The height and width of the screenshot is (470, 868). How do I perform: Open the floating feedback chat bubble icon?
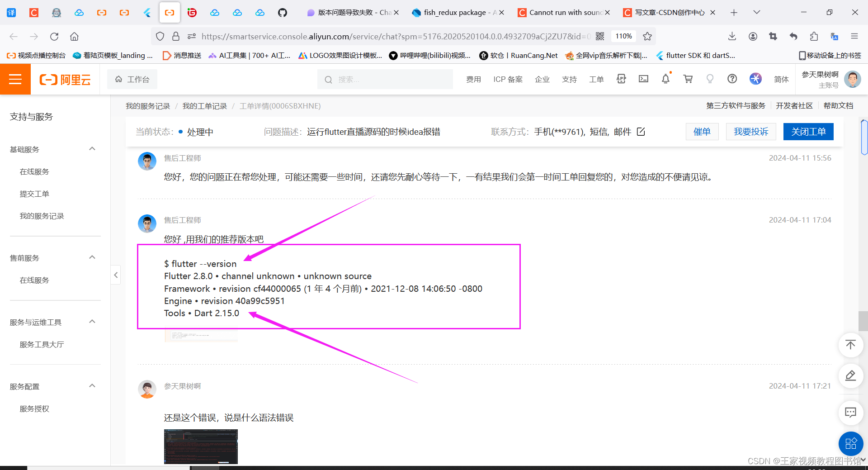pos(850,412)
